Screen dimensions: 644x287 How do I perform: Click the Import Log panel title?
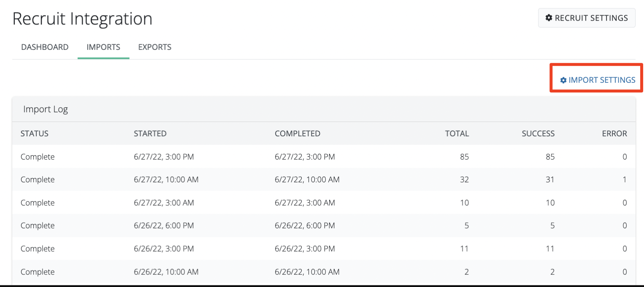(x=46, y=110)
